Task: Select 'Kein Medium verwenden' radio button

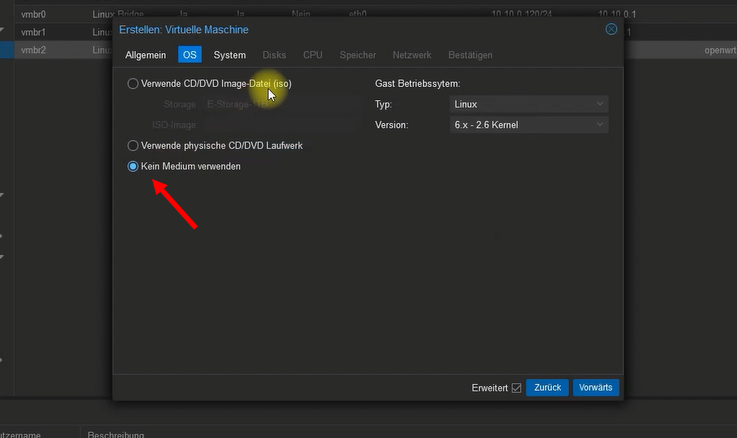Action: point(133,167)
